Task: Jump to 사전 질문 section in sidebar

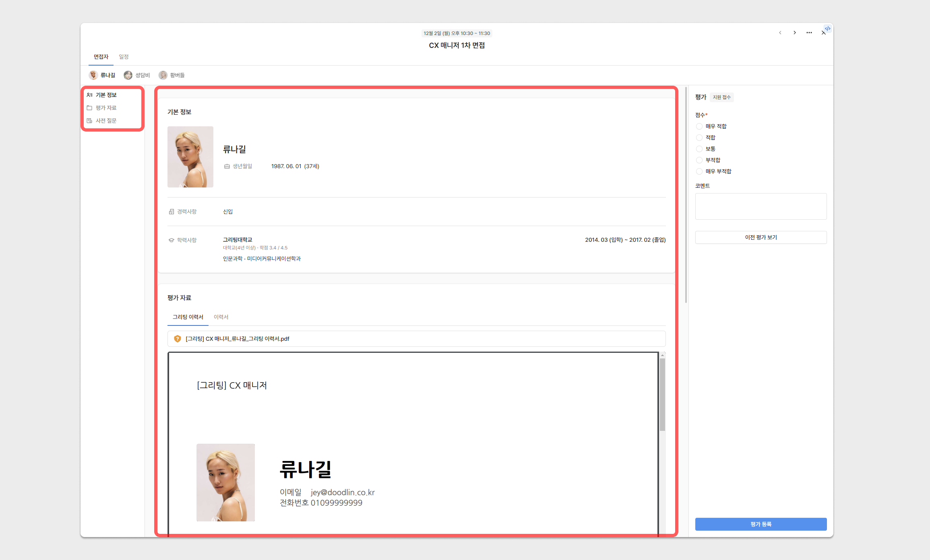Action: click(106, 121)
